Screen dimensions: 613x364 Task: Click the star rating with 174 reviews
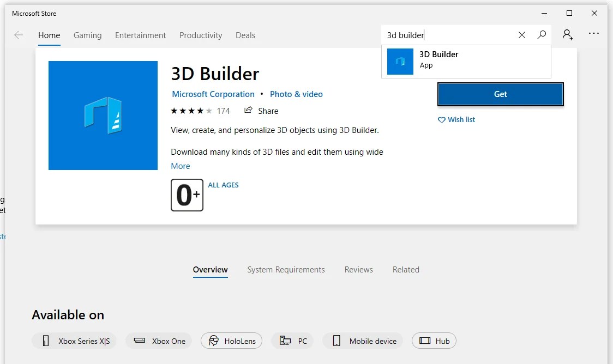pyautogui.click(x=200, y=111)
